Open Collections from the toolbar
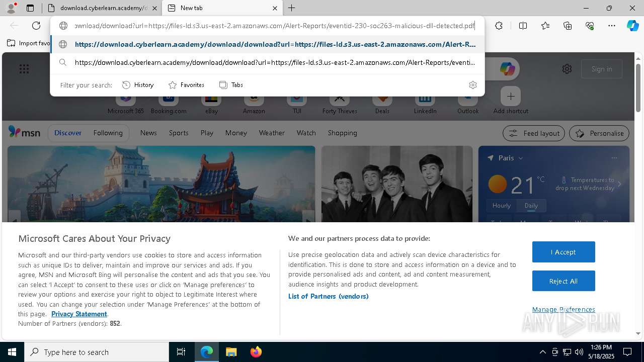This screenshot has height=362, width=644. tap(568, 26)
